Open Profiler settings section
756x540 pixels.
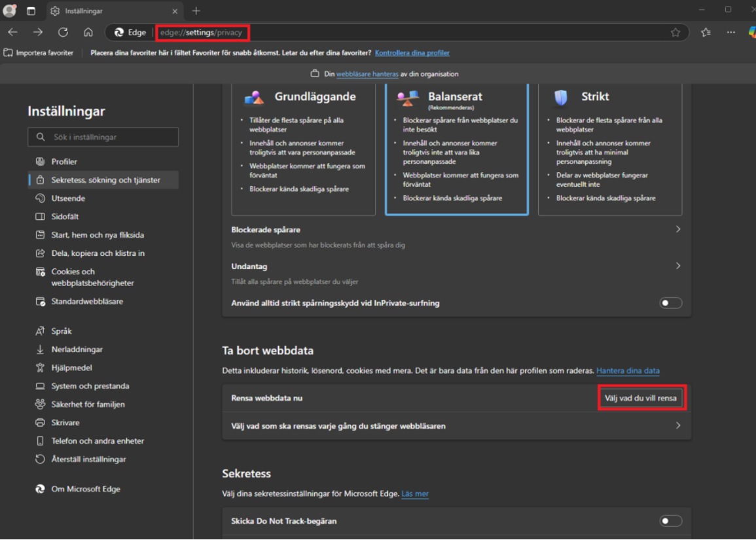point(103,162)
